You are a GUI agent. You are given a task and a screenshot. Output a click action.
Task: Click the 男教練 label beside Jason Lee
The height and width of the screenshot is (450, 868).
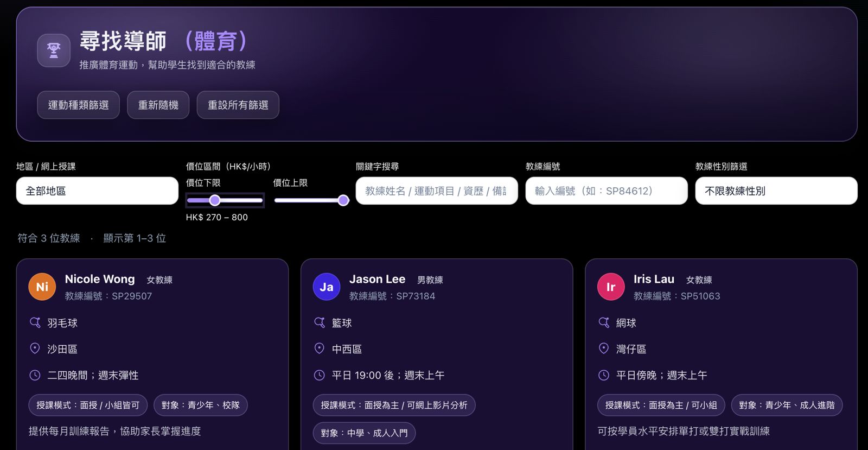(430, 280)
